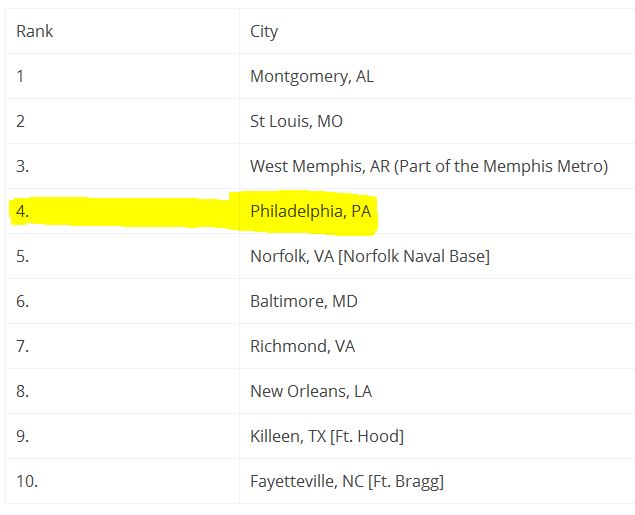
Task: Click highlighted Philadelphia, PA text
Action: tap(311, 211)
